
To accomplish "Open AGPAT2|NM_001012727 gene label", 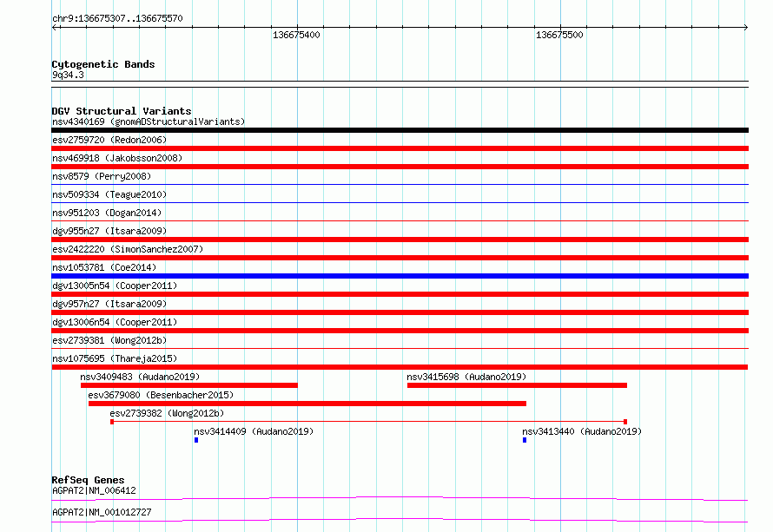I will coord(102,512).
